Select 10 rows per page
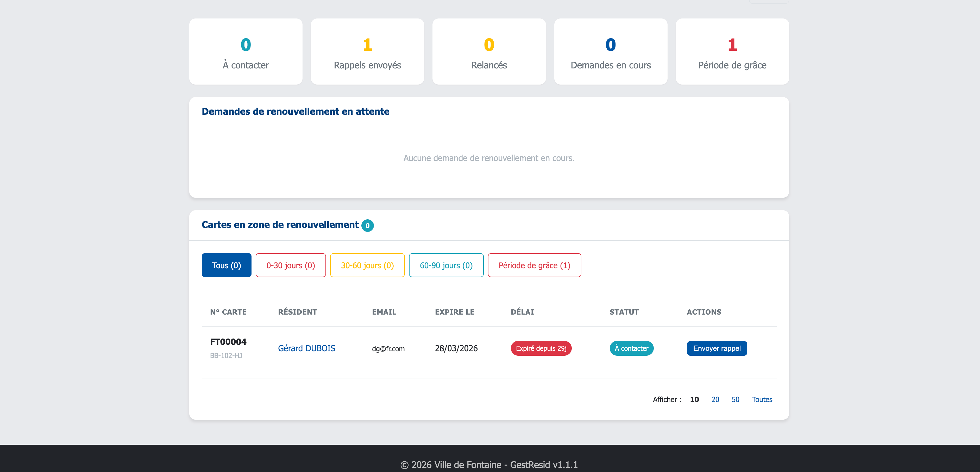980x472 pixels. (694, 399)
